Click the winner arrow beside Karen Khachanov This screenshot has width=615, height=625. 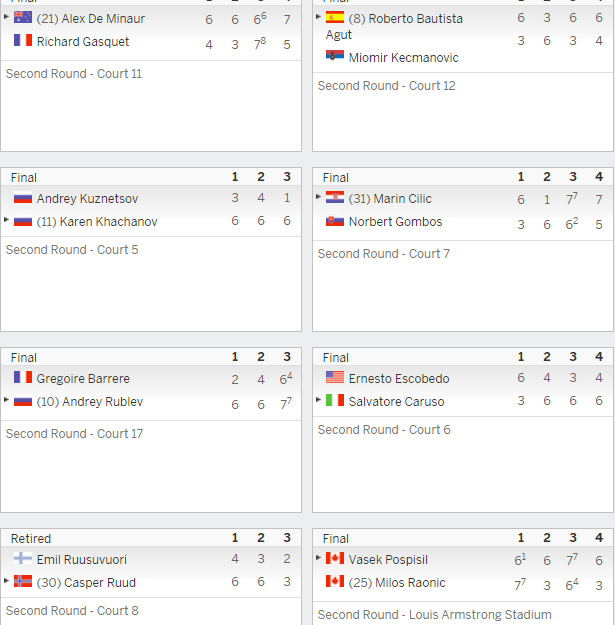click(x=6, y=220)
